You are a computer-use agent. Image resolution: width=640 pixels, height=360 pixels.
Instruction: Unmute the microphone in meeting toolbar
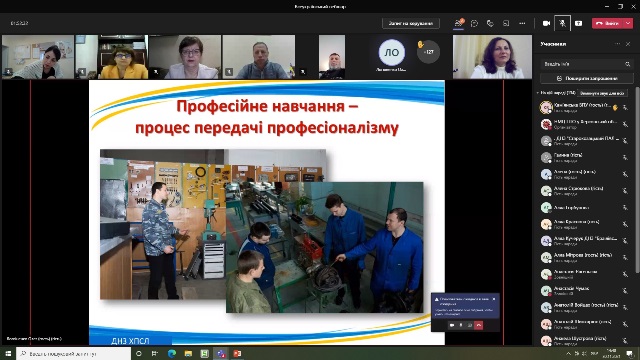pyautogui.click(x=562, y=23)
